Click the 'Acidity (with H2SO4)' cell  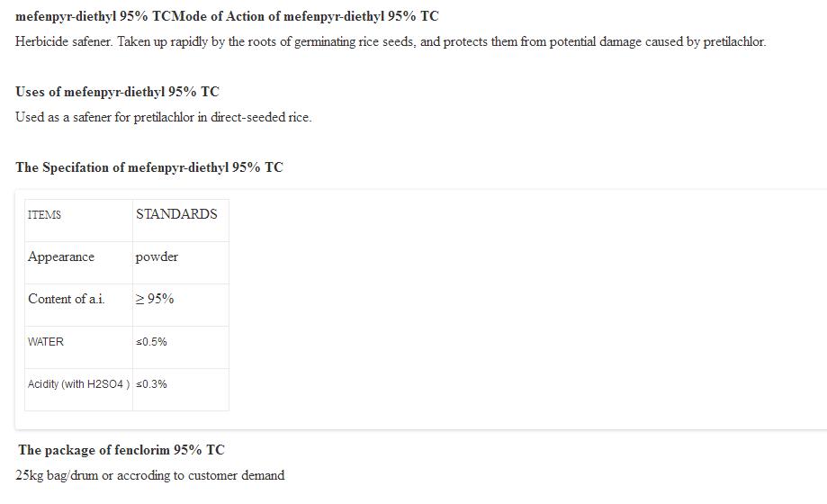[78, 384]
